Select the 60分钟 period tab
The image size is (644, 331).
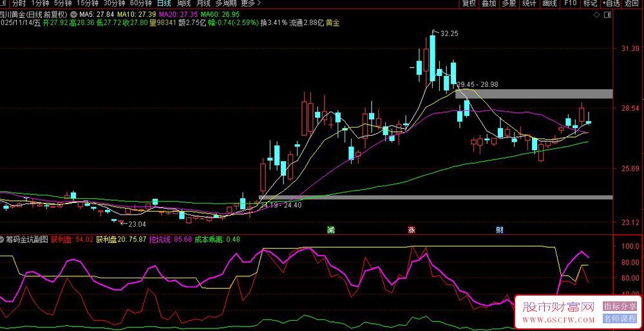click(141, 4)
